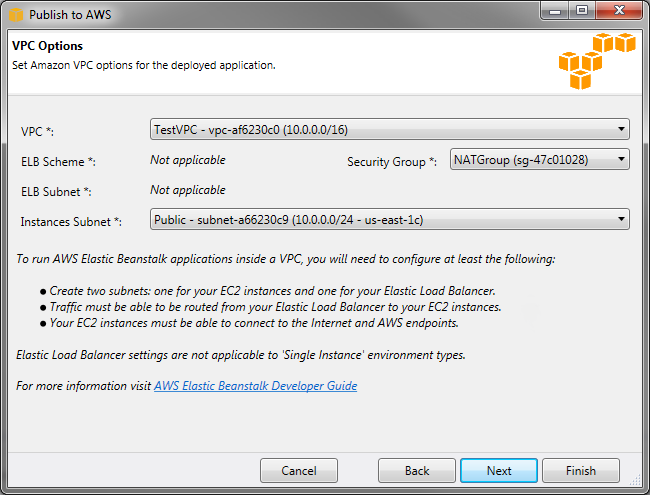Proceed with the Next button
Screen dimensions: 650x495
tap(499, 470)
